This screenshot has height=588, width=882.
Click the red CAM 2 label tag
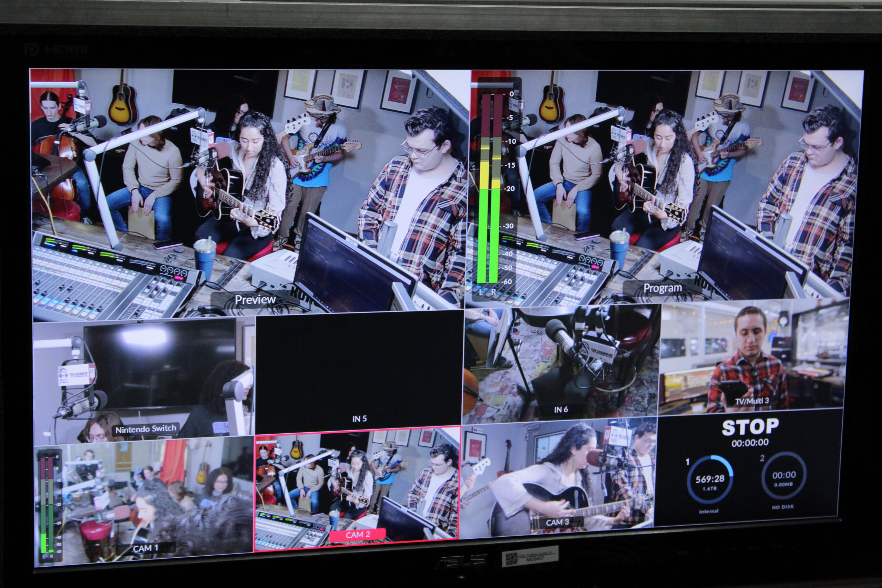357,535
